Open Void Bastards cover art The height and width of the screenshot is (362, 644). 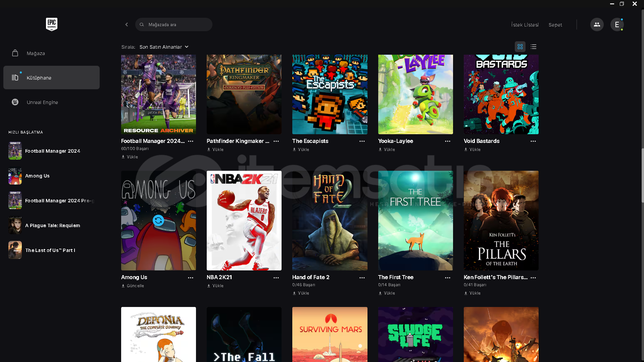[501, 94]
